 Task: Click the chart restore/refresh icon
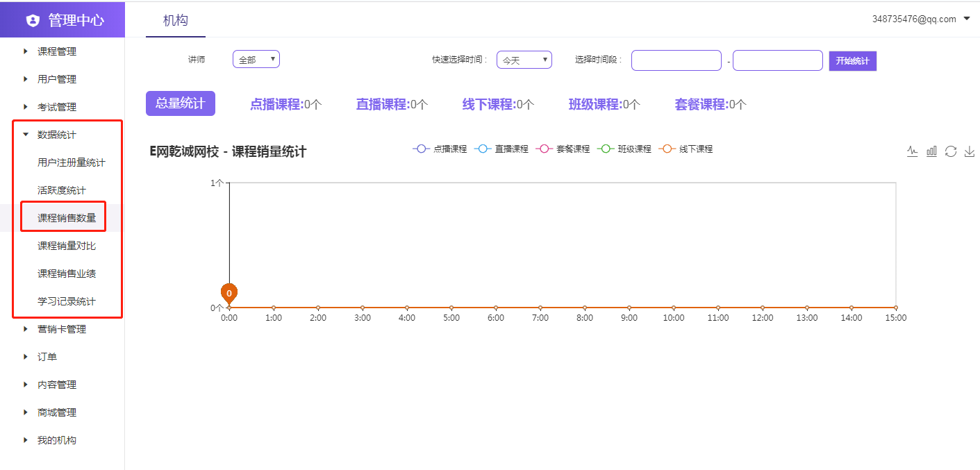[x=951, y=151]
